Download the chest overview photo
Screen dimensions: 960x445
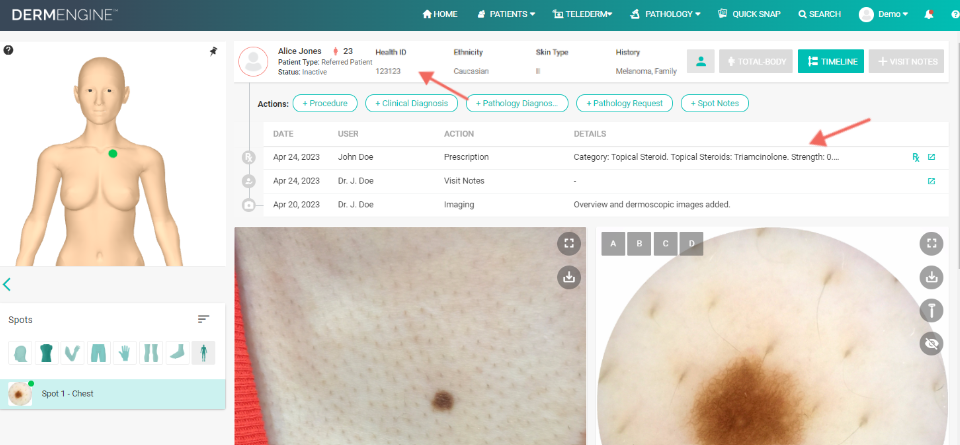[569, 277]
